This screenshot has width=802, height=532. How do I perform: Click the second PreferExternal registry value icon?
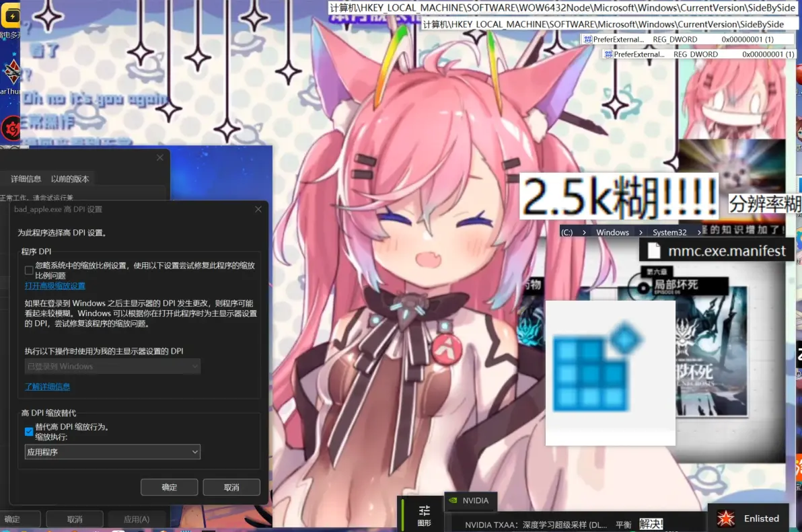pos(608,54)
